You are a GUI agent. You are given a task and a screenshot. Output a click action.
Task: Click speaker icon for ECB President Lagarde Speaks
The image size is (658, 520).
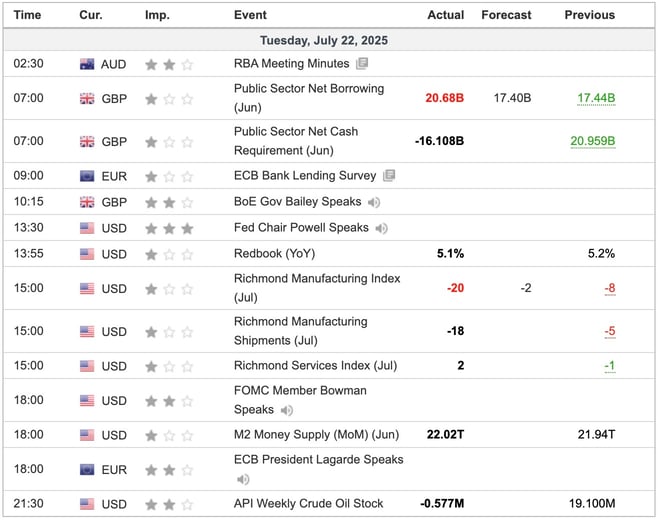243,479
